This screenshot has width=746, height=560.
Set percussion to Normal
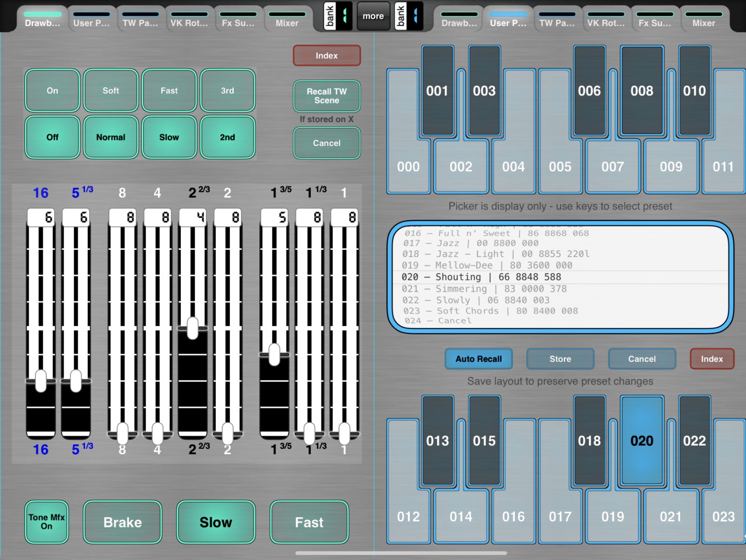point(111,137)
